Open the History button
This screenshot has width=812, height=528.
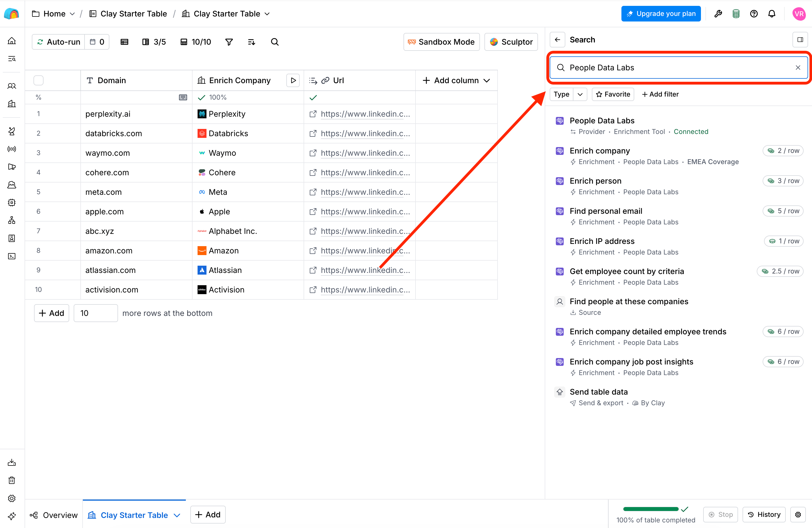pos(763,514)
